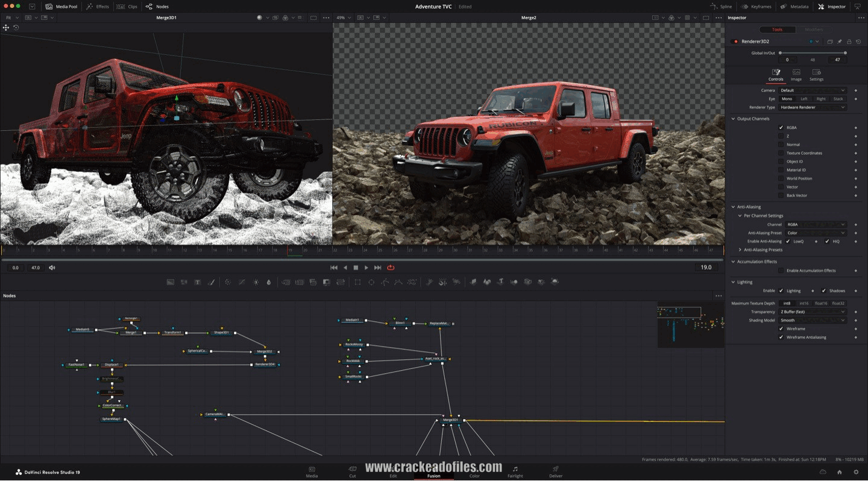Stop playback with the stop button
This screenshot has height=481, width=868.
(356, 268)
